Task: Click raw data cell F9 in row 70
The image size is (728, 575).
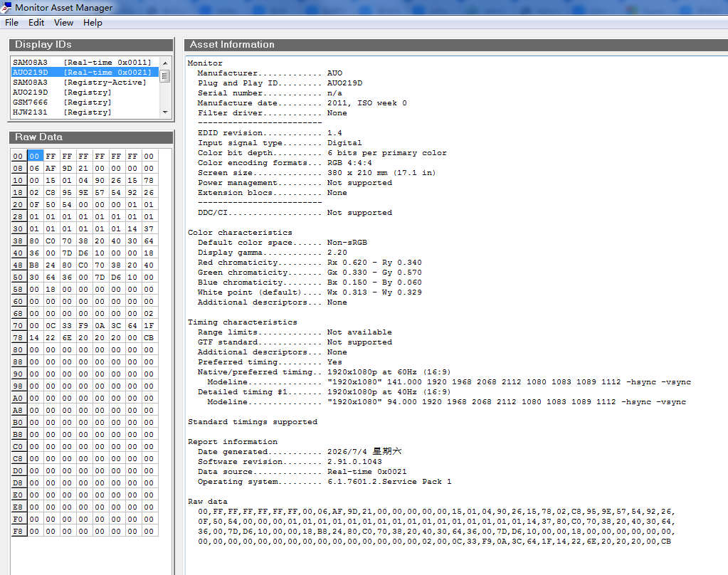Action: tap(83, 326)
